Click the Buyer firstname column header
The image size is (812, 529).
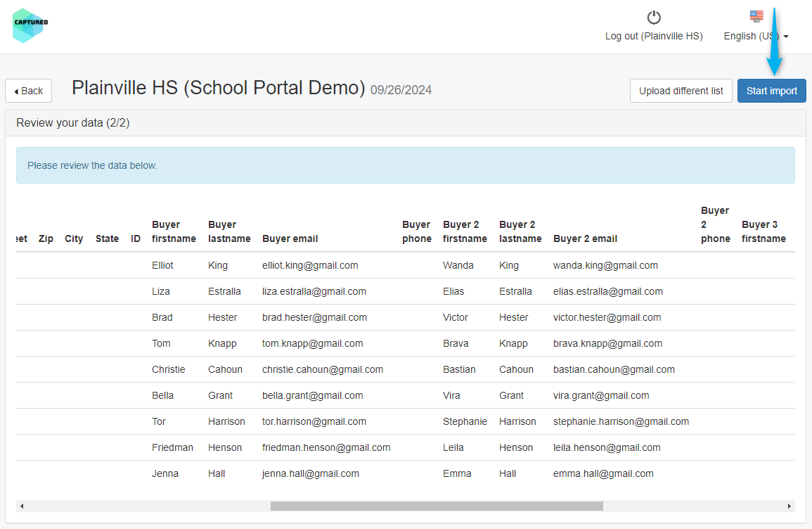pos(174,231)
